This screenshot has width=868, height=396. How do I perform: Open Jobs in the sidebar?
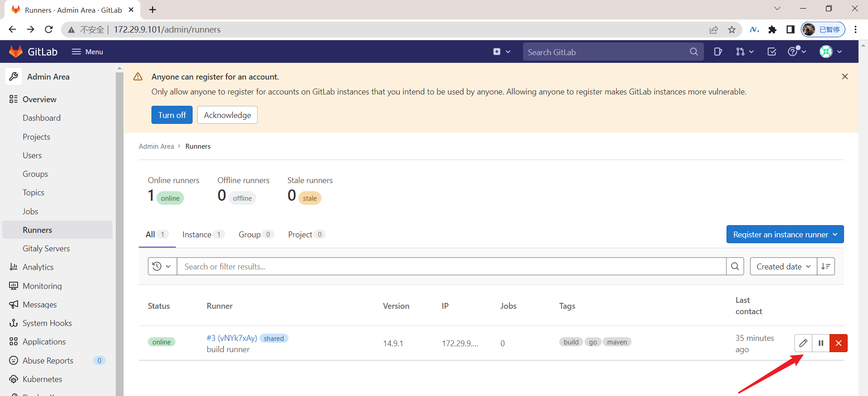point(30,211)
